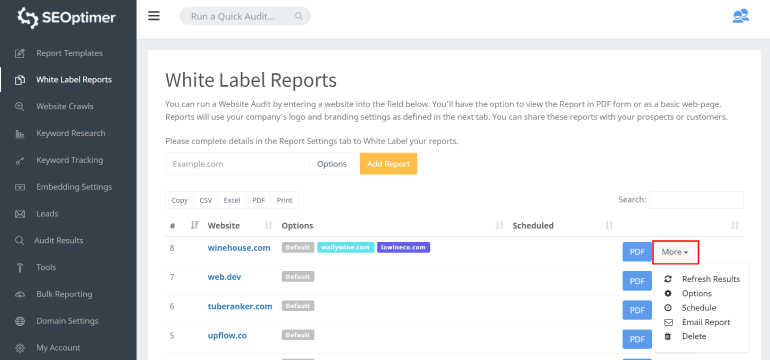The width and height of the screenshot is (770, 360).
Task: Choose Schedule in the More menu
Action: tap(699, 307)
